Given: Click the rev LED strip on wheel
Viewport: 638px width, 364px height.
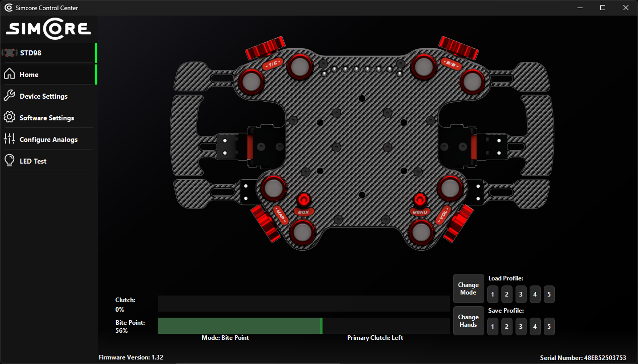Looking at the screenshot, I should 362,69.
